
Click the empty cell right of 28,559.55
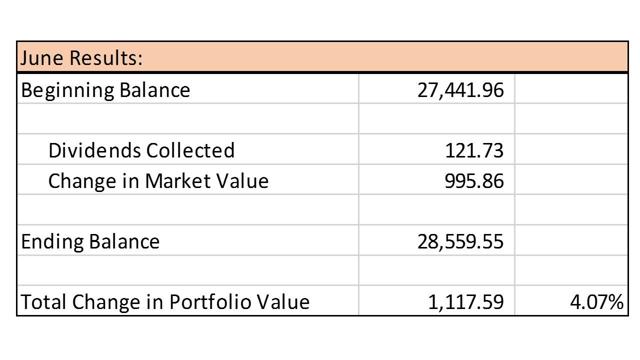[571, 240]
